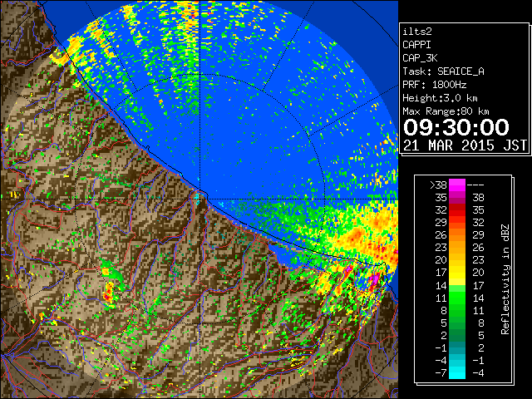This screenshot has width=532, height=399.
Task: Click the 'Task: SEAICE_A' line
Action: (443, 71)
